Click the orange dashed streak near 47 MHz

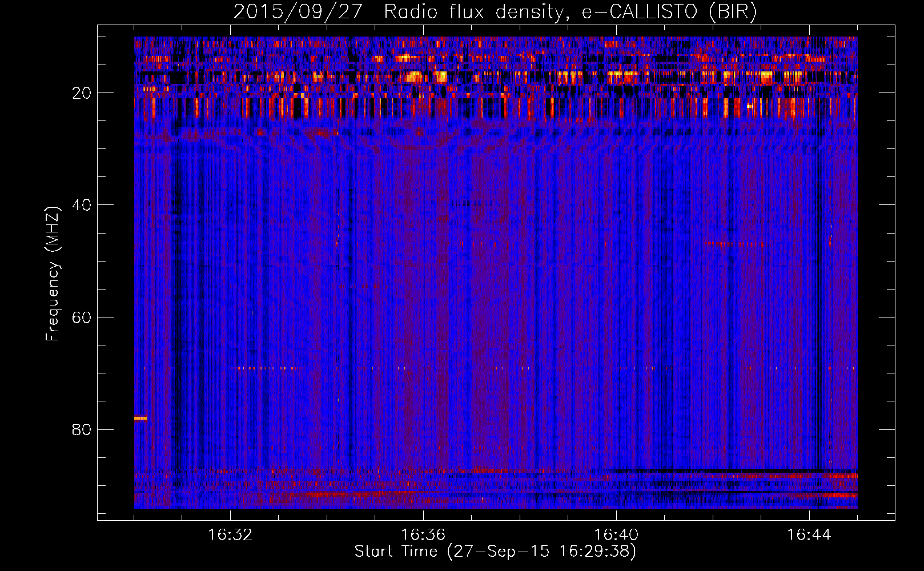tap(735, 244)
